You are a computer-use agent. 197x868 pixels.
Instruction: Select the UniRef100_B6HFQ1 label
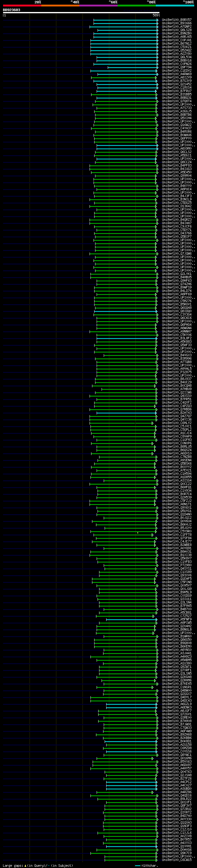(176, 487)
